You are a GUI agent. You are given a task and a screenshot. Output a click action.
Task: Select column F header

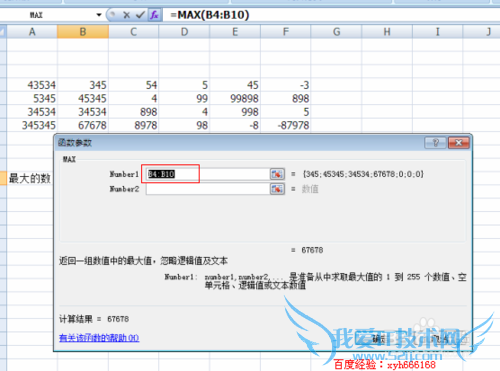click(x=286, y=32)
